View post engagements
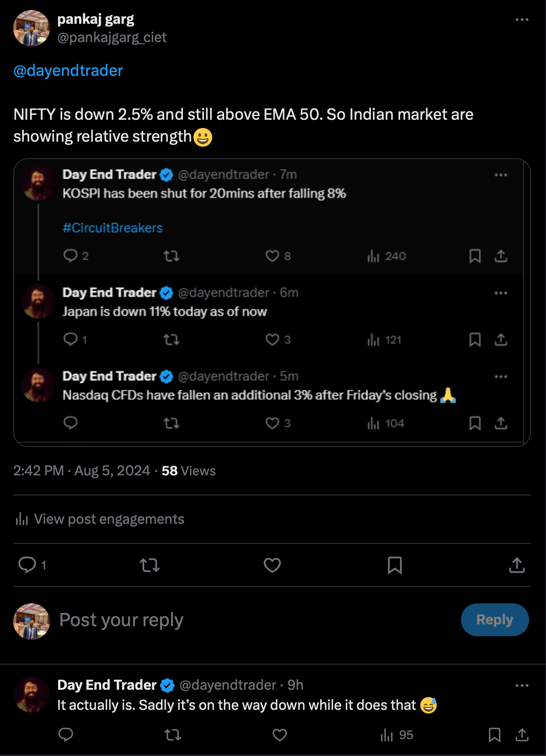 [x=100, y=519]
